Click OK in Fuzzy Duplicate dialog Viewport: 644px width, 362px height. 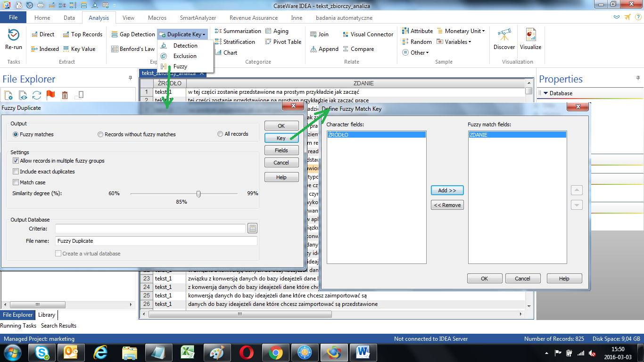point(281,126)
